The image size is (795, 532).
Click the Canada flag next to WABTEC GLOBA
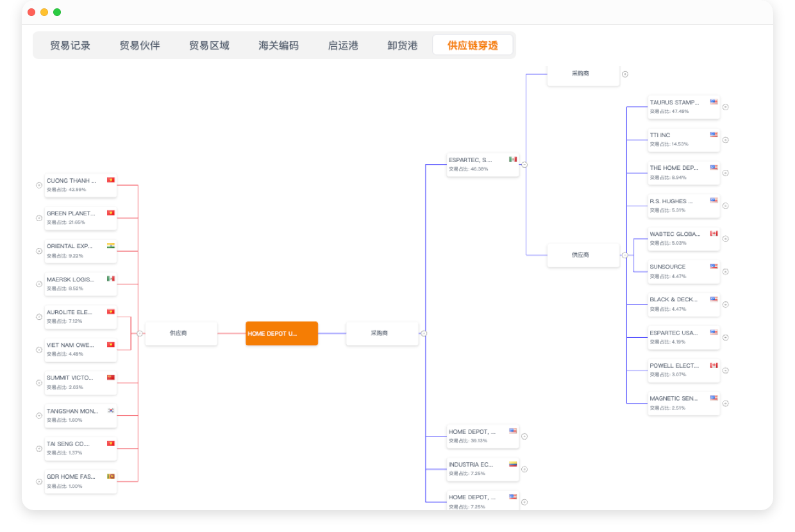point(713,233)
